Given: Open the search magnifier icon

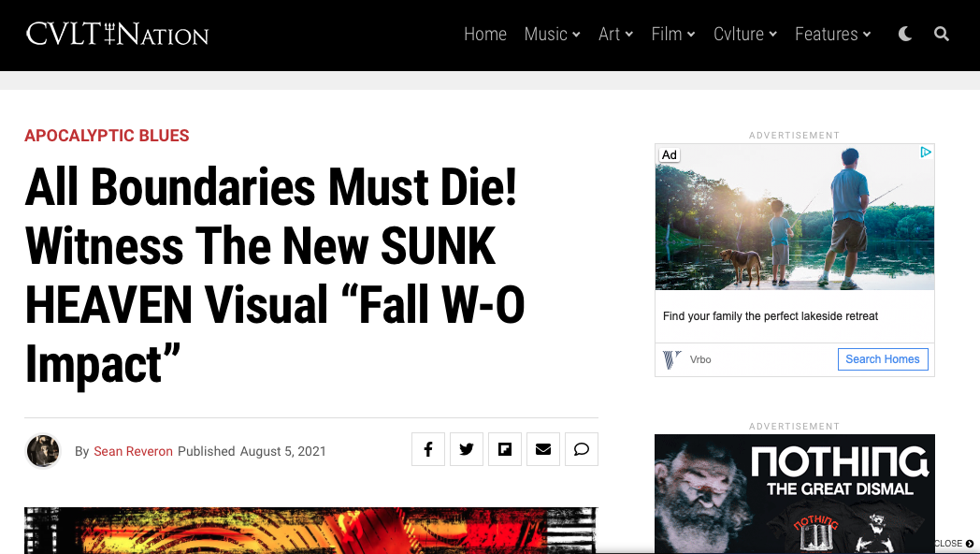Looking at the screenshot, I should coord(942,34).
